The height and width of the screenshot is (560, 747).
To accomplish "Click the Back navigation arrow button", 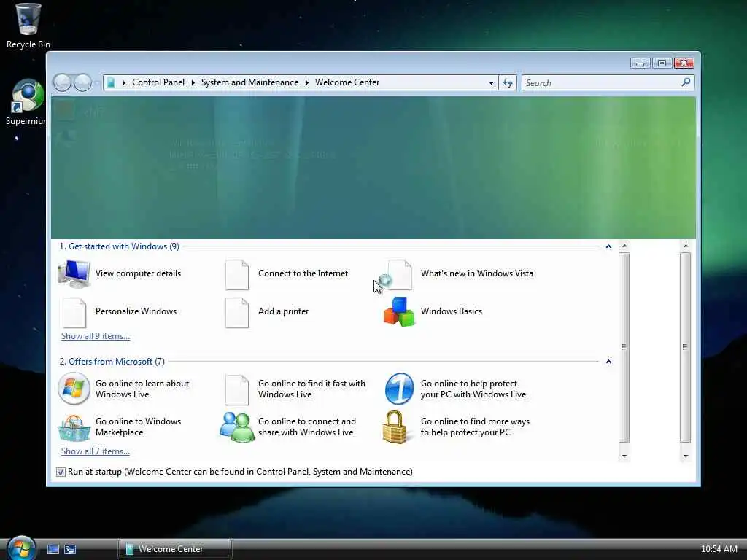I will pyautogui.click(x=62, y=82).
